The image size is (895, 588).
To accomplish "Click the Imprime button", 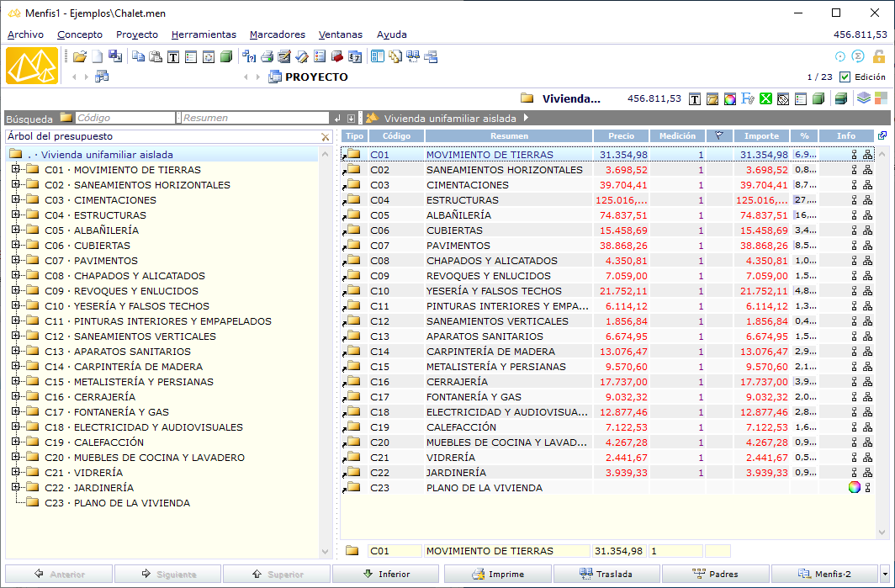I will (498, 574).
